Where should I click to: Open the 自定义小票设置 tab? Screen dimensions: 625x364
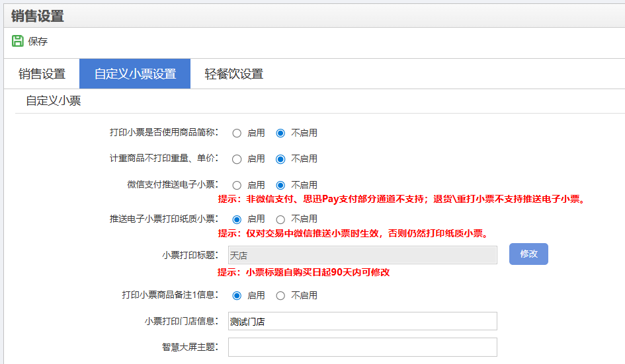coord(135,74)
